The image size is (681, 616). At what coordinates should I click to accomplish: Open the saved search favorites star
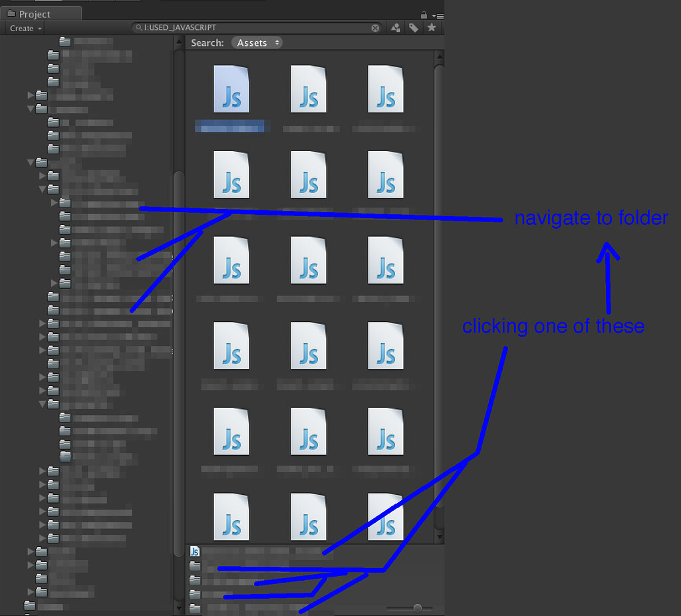431,27
